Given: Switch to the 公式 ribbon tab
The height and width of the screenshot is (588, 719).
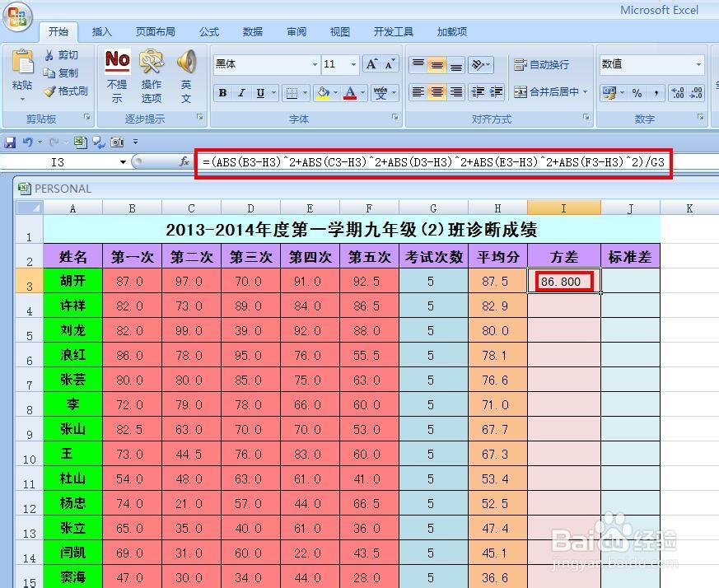Looking at the screenshot, I should pyautogui.click(x=208, y=31).
